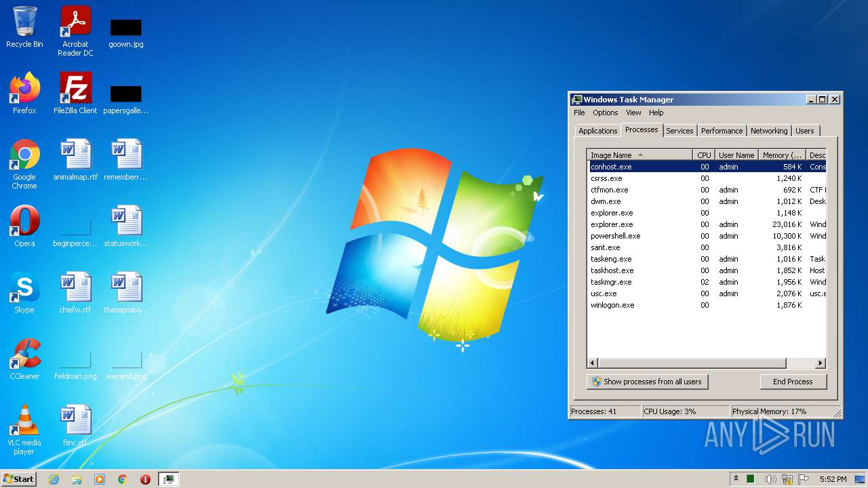Click the network tray icon
Image resolution: width=868 pixels, height=488 pixels.
(787, 479)
